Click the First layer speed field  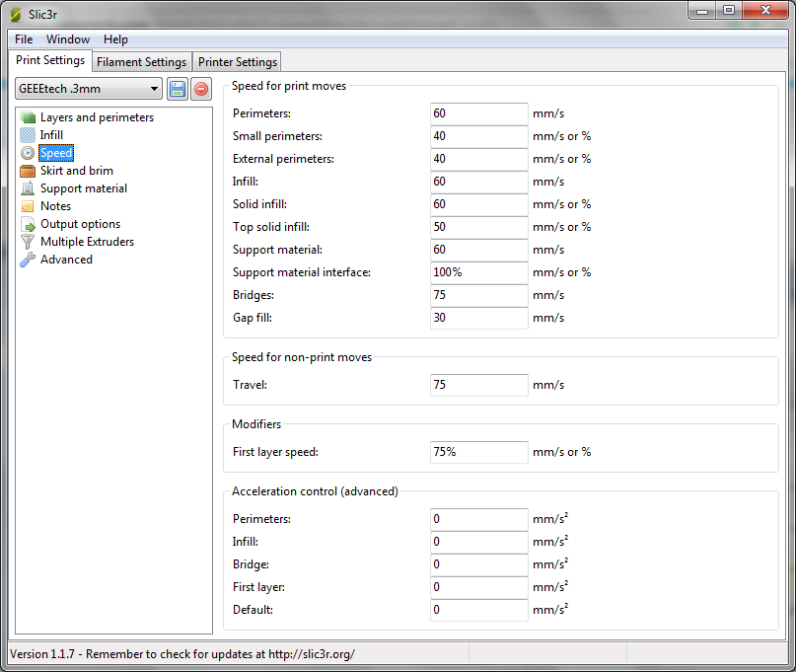point(478,452)
